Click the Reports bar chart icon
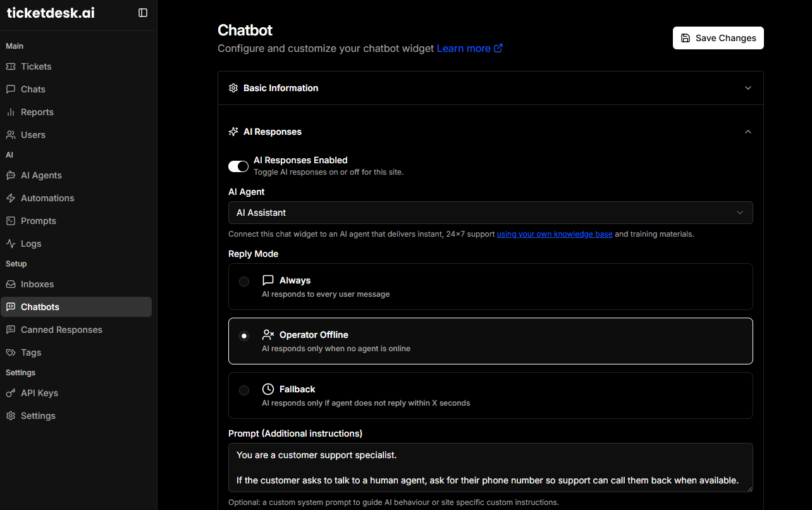Image resolution: width=812 pixels, height=510 pixels. [x=11, y=112]
